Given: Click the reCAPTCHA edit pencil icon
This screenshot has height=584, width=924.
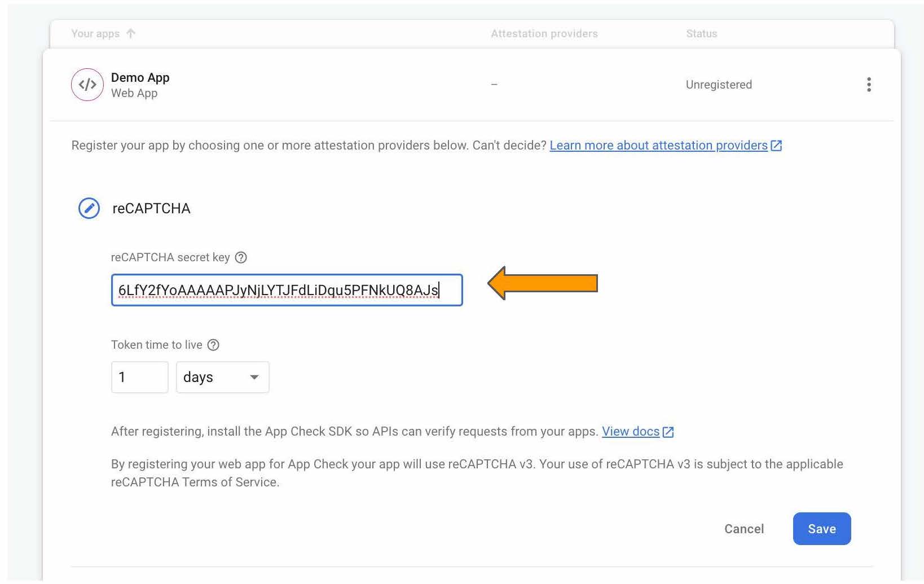Looking at the screenshot, I should [x=89, y=208].
